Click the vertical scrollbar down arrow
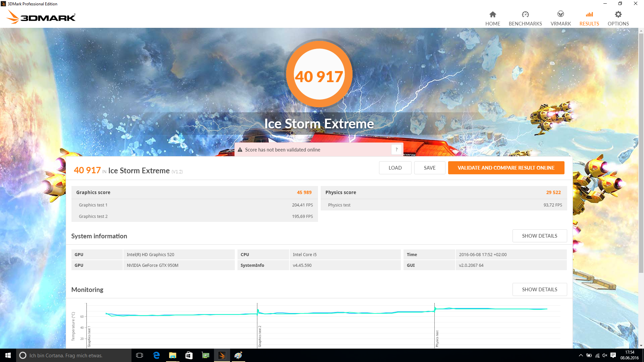 pos(641,346)
